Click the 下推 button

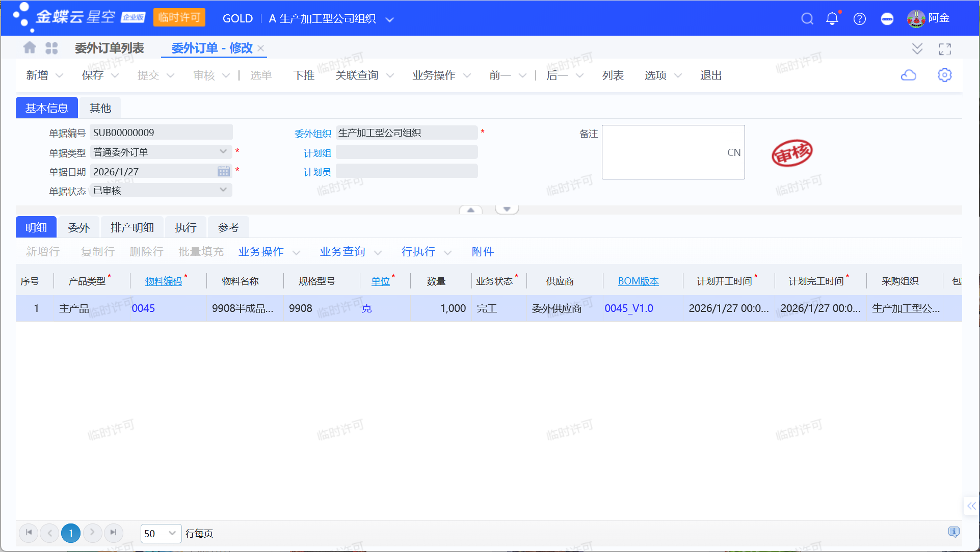304,75
